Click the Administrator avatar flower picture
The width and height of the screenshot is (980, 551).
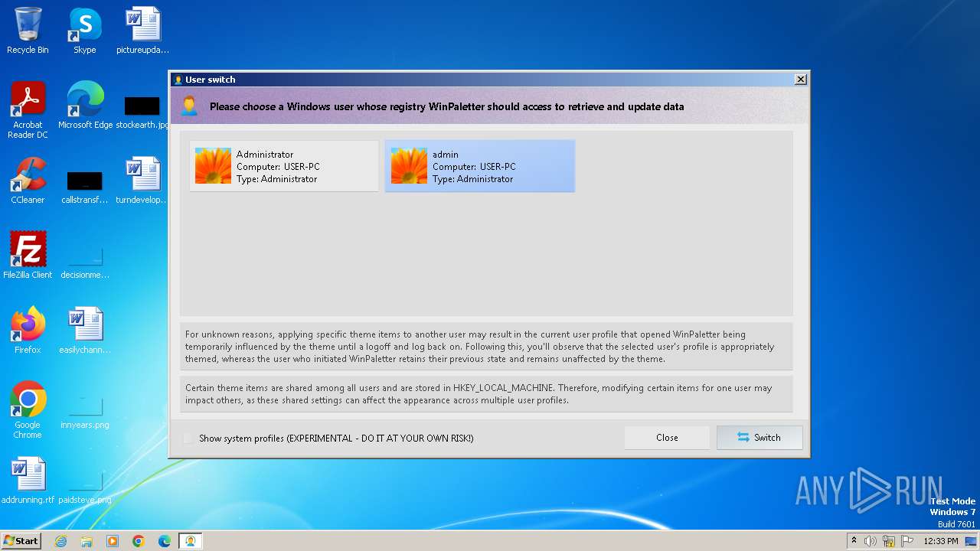point(213,166)
